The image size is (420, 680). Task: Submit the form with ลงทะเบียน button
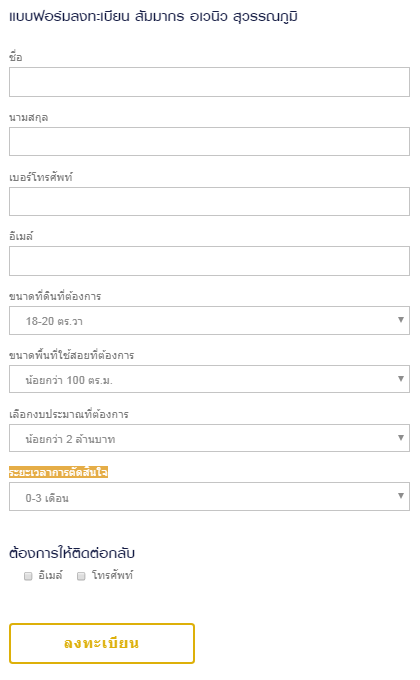pos(102,644)
